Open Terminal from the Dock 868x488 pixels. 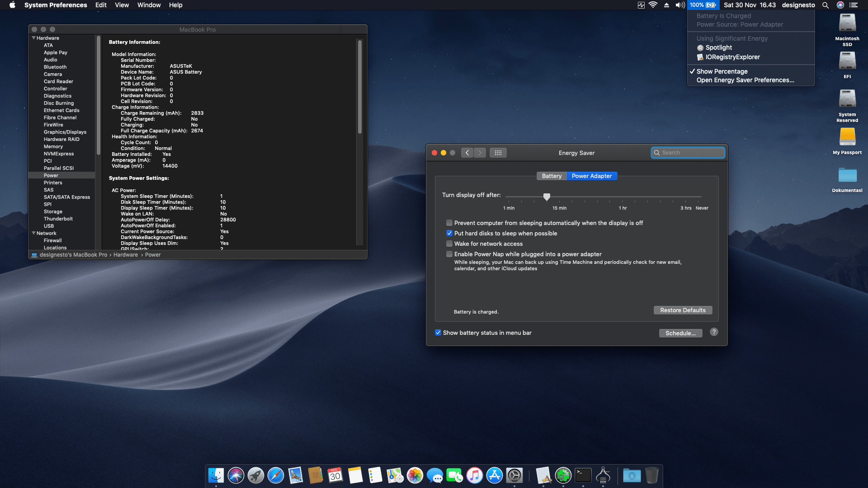click(583, 475)
